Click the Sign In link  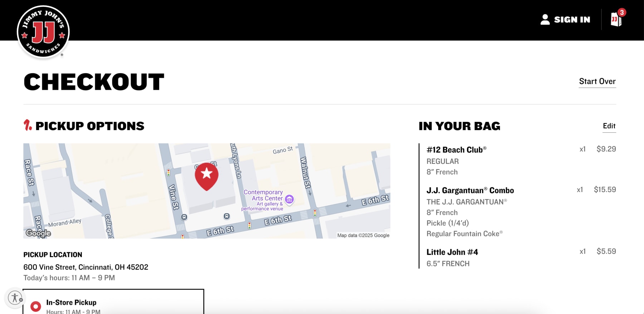572,20
